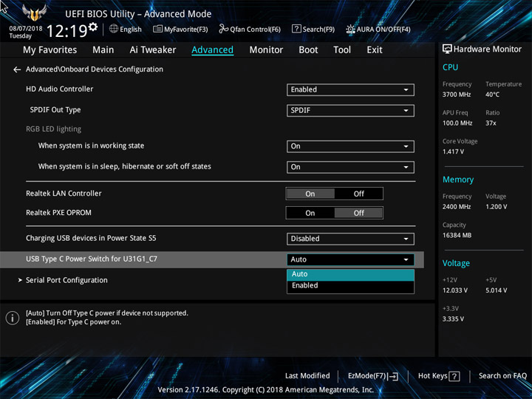This screenshot has height=399, width=532.
Task: Select HD Audio Controller label
Action: (x=59, y=89)
